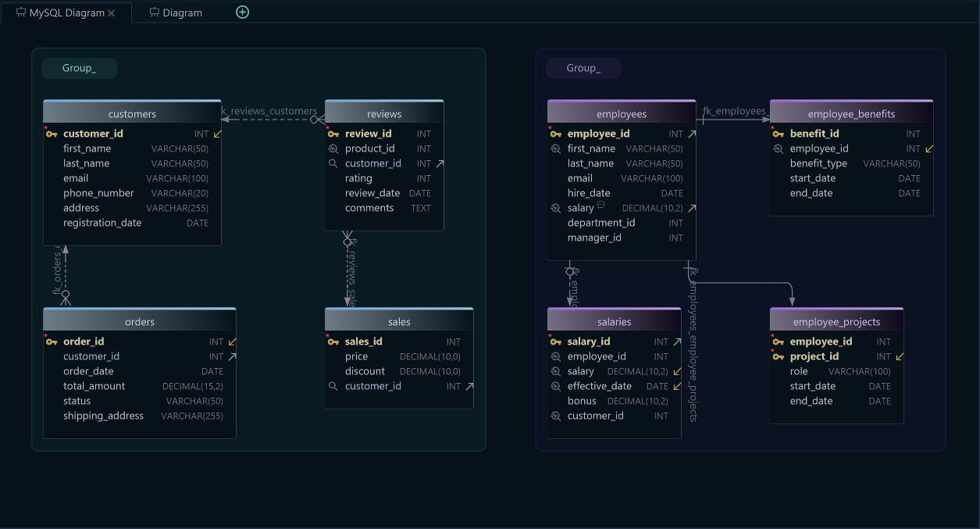Click the index icon next to first_name in employees
This screenshot has width=980, height=529.
pos(556,148)
